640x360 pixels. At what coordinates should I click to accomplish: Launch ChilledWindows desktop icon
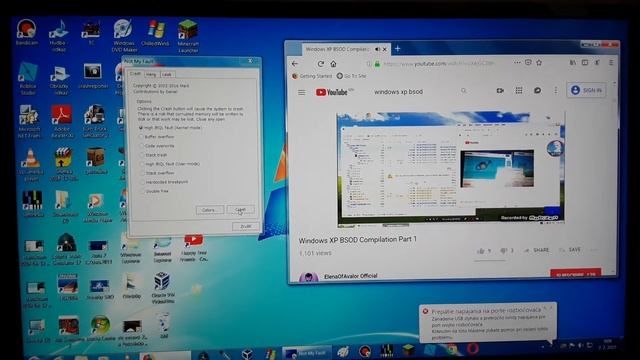pyautogui.click(x=156, y=33)
